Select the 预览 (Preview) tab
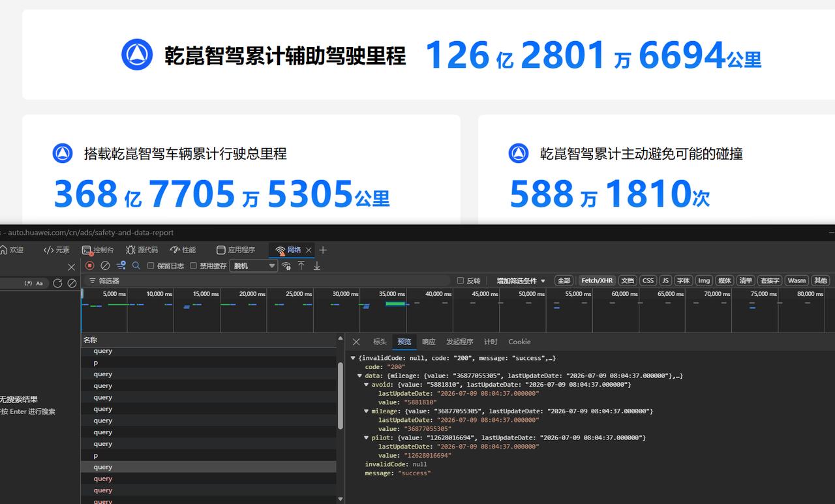835x504 pixels. [x=404, y=342]
